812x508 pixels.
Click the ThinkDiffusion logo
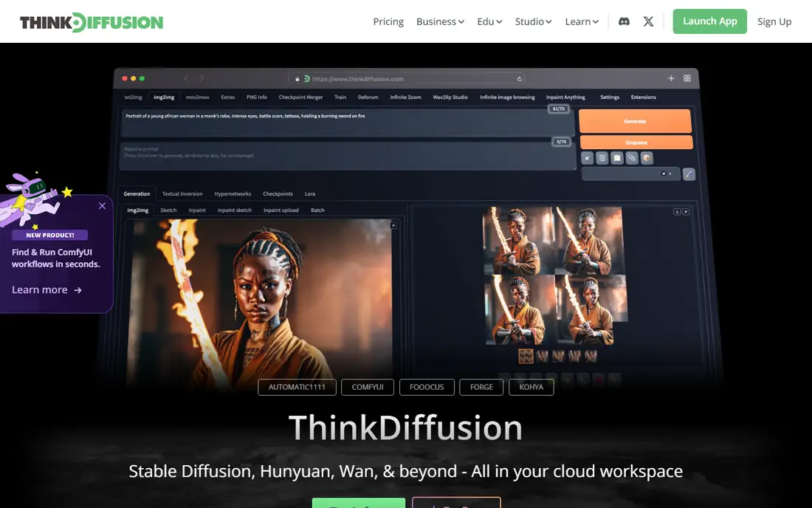pyautogui.click(x=91, y=22)
